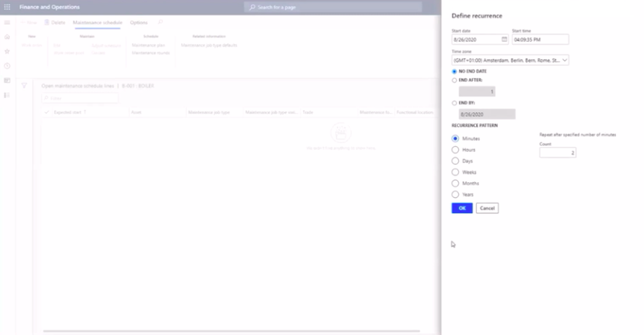
Task: Open Workspaces icon in sidebar
Action: tap(7, 80)
